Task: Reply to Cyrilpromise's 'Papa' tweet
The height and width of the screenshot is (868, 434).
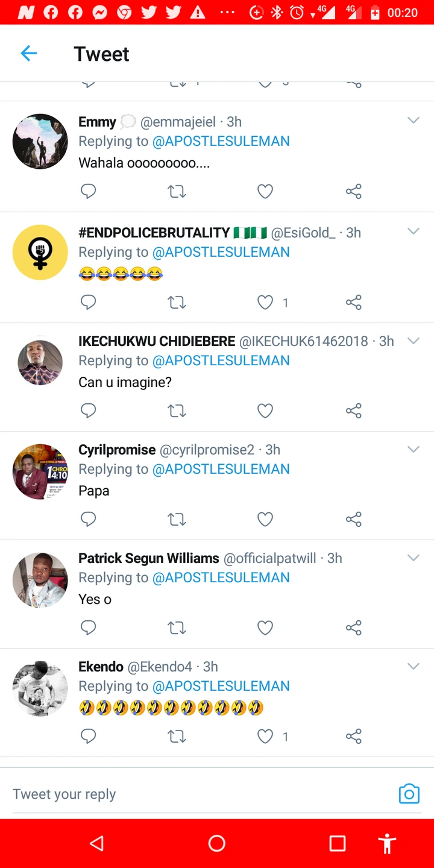Action: [x=89, y=520]
